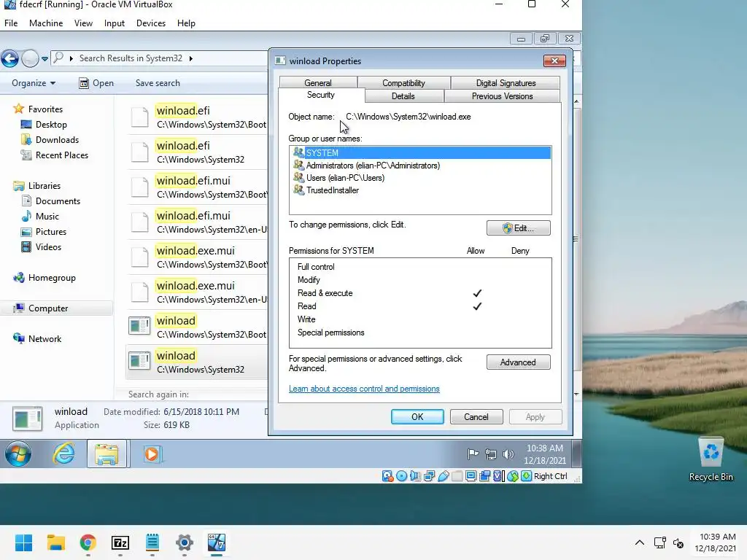This screenshot has width=747, height=560.
Task: Open VirtualBox Machine menu
Action: 46,23
